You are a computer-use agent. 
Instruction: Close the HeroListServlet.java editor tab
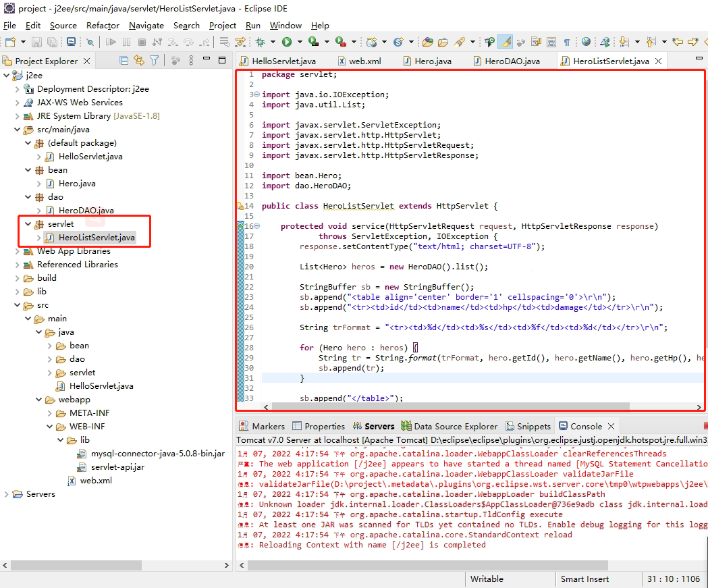click(x=659, y=61)
